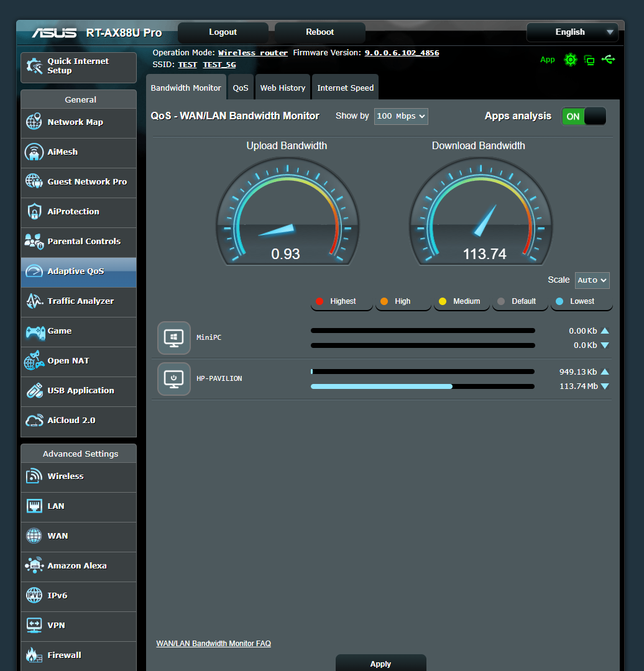Open Amazon Alexa icon

pyautogui.click(x=34, y=565)
